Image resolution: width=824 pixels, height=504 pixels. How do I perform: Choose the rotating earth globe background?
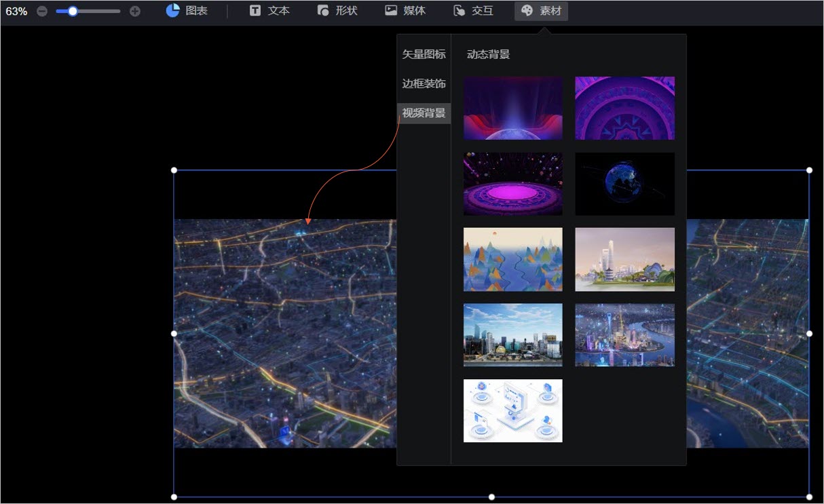[x=624, y=184]
